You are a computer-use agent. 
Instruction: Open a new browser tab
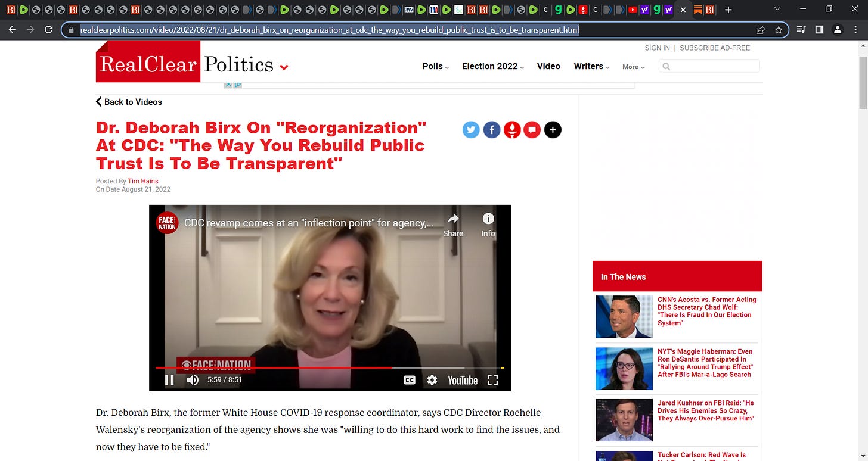728,10
